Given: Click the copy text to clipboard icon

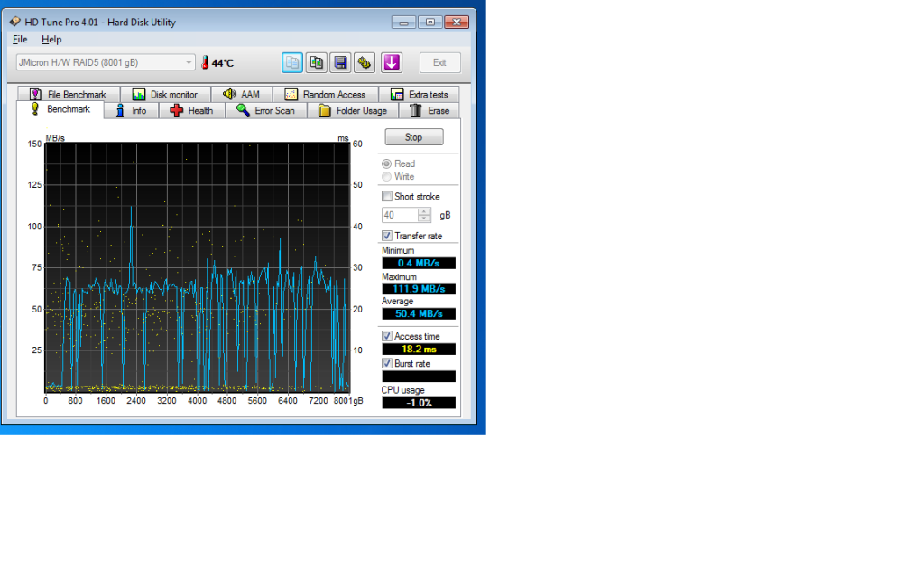Looking at the screenshot, I should pyautogui.click(x=292, y=62).
